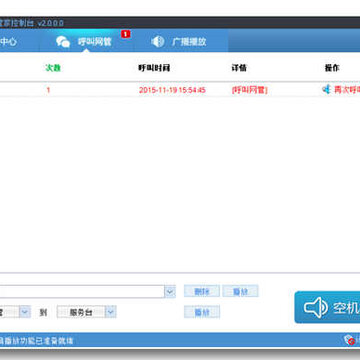
Task: Click the shield icon in status bar
Action: pyautogui.click(x=349, y=340)
